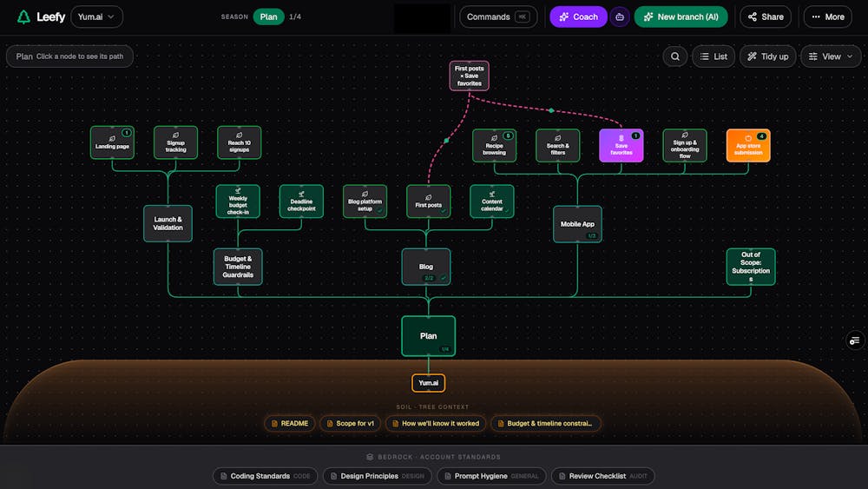Select the Deadline checkpoint node
Viewport: 868px width, 489px height.
point(301,202)
